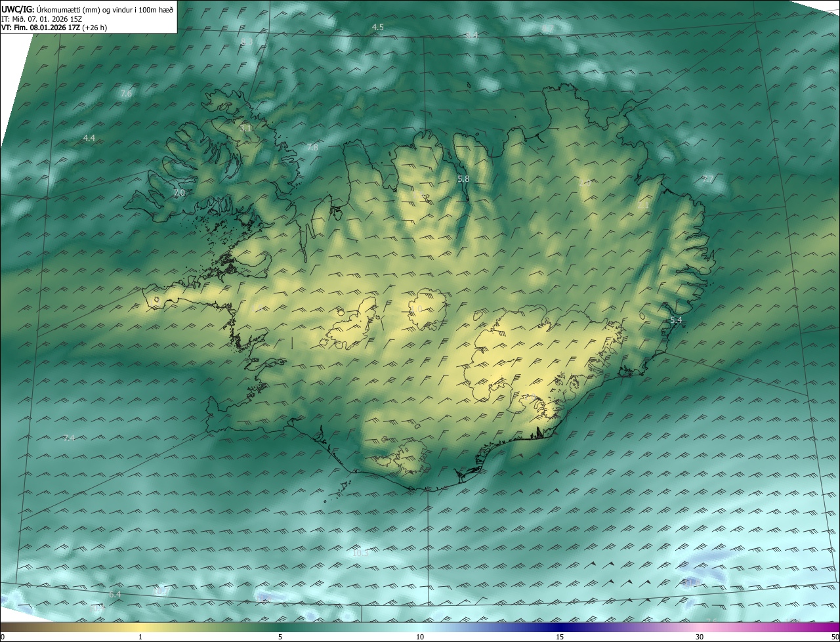Click the 6.4 value label on the map
840x642 pixels.
(115, 594)
